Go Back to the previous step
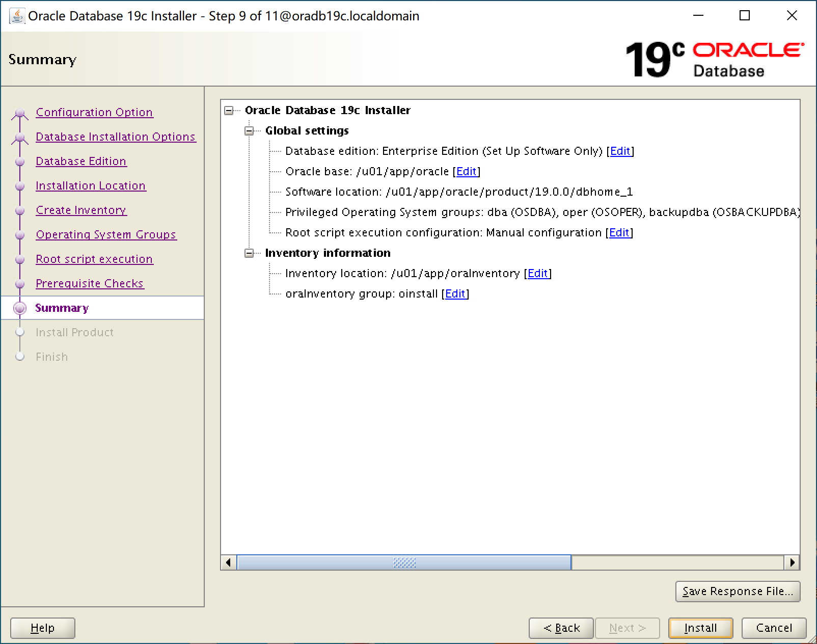 point(561,628)
